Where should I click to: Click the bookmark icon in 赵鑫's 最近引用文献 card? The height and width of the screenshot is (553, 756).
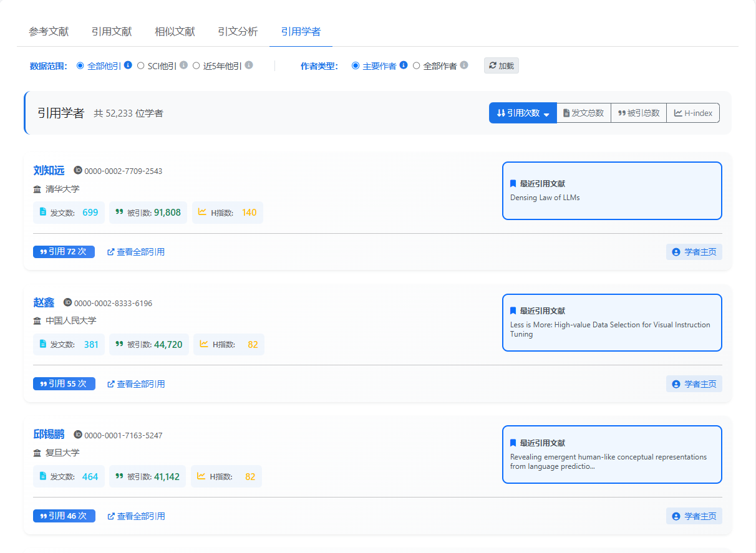pyautogui.click(x=514, y=310)
